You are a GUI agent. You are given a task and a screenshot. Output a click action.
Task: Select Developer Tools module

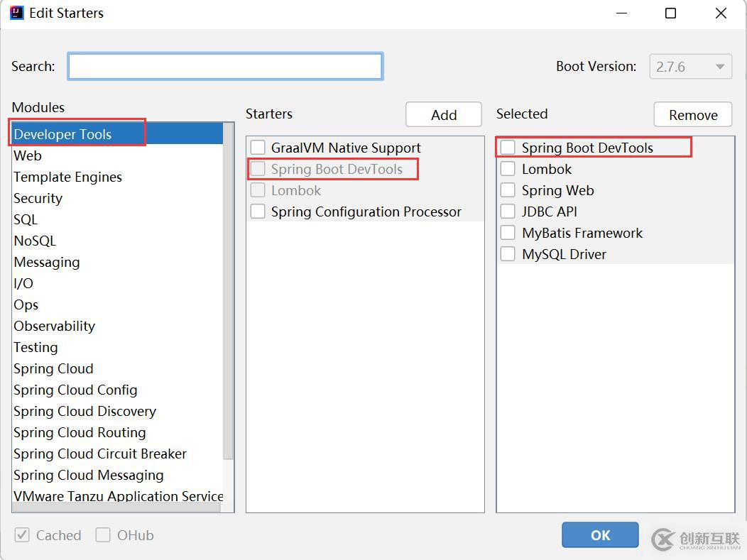point(117,134)
